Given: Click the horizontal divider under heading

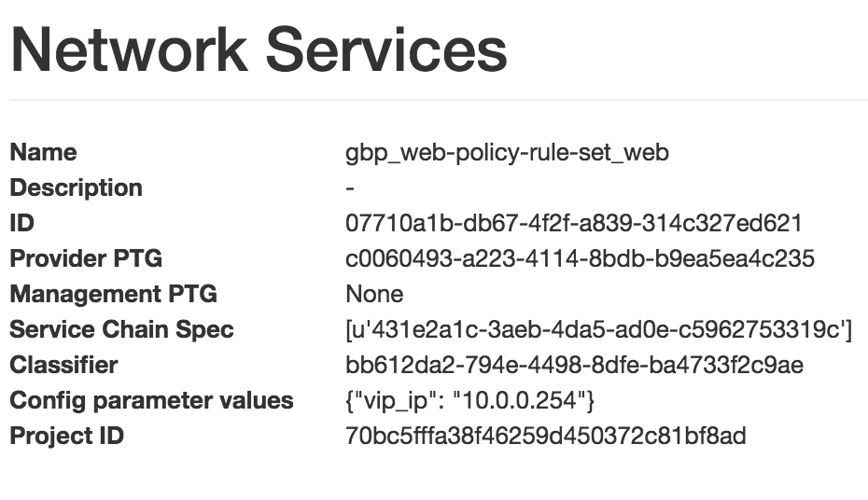Looking at the screenshot, I should click(x=439, y=100).
